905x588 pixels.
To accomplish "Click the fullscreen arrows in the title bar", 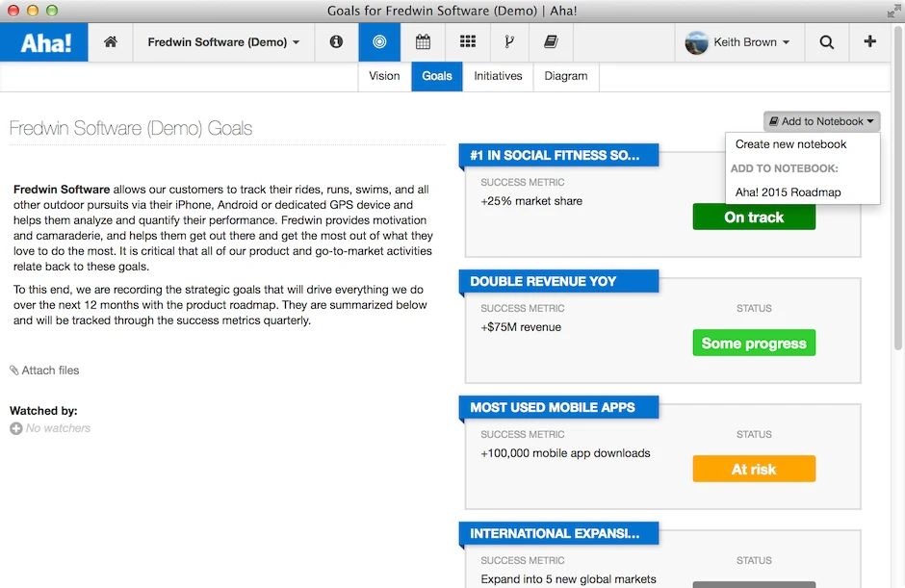I will click(x=894, y=11).
